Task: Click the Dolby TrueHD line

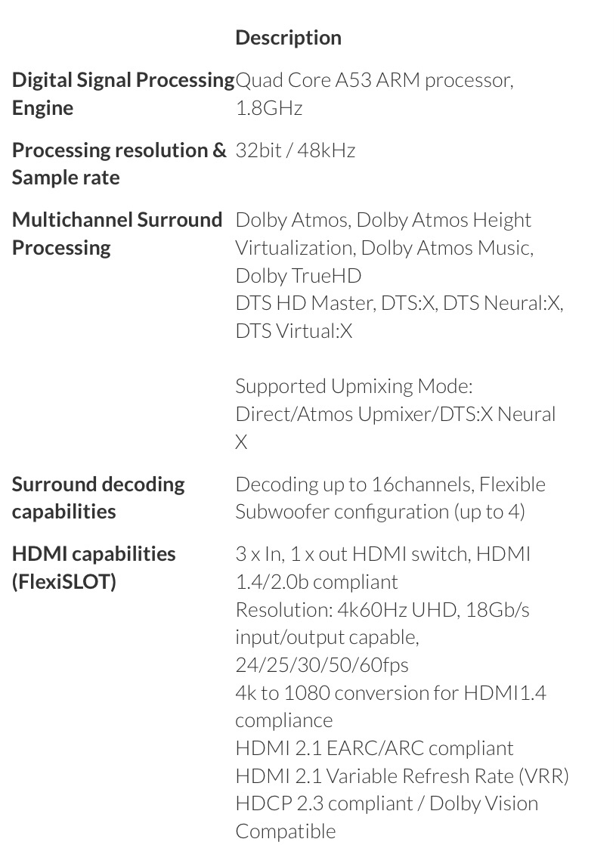Action: [298, 275]
